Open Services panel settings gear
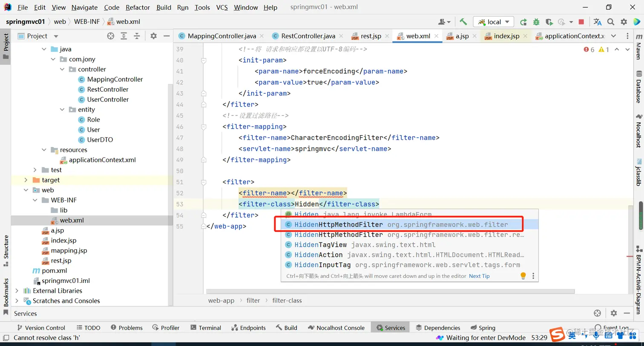 point(614,313)
